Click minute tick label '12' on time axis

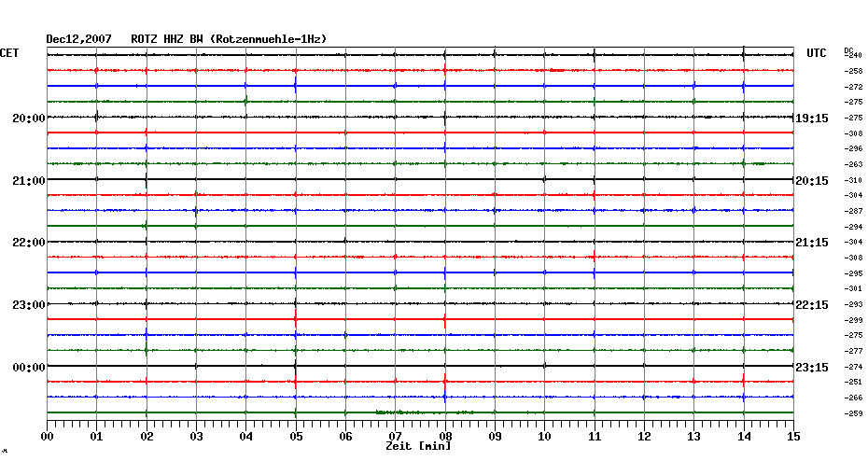[644, 437]
